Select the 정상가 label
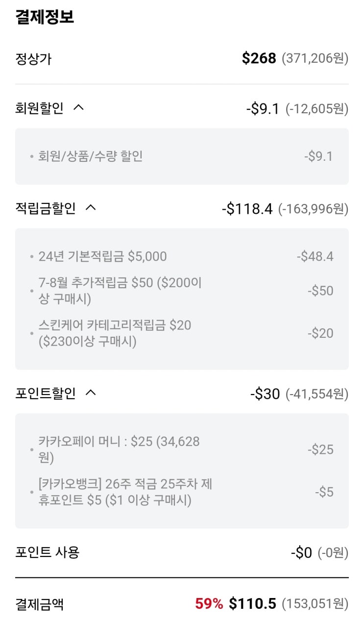 tap(33, 59)
